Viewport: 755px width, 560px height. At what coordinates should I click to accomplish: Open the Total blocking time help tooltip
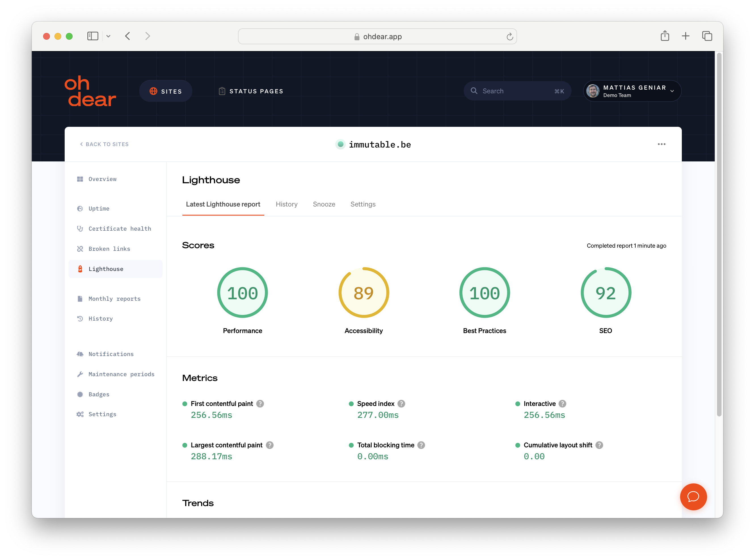(421, 445)
